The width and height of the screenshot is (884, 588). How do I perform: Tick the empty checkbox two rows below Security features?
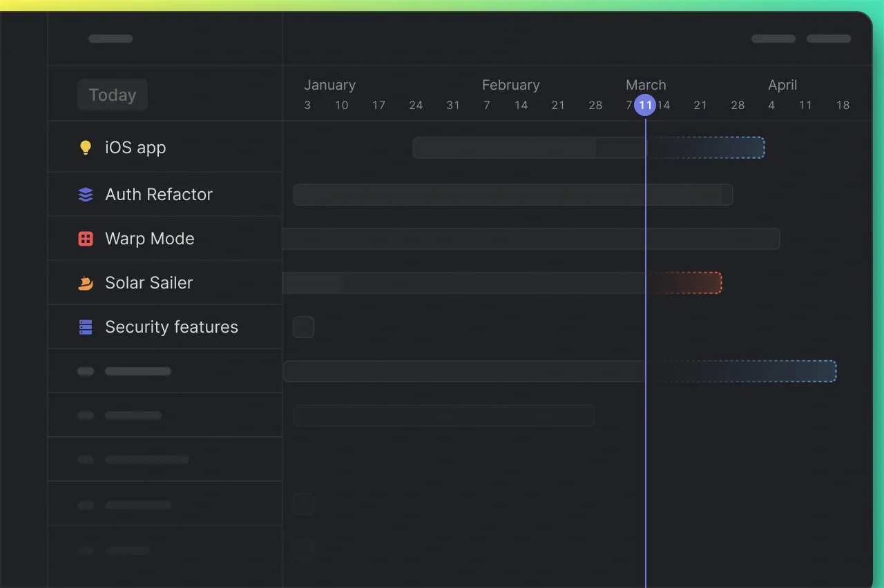click(x=303, y=504)
